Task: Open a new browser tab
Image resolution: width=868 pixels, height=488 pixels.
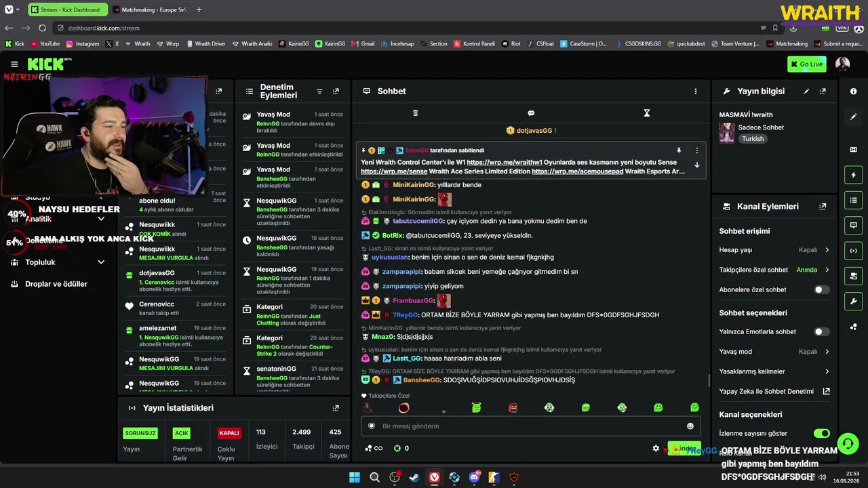Action: [199, 9]
